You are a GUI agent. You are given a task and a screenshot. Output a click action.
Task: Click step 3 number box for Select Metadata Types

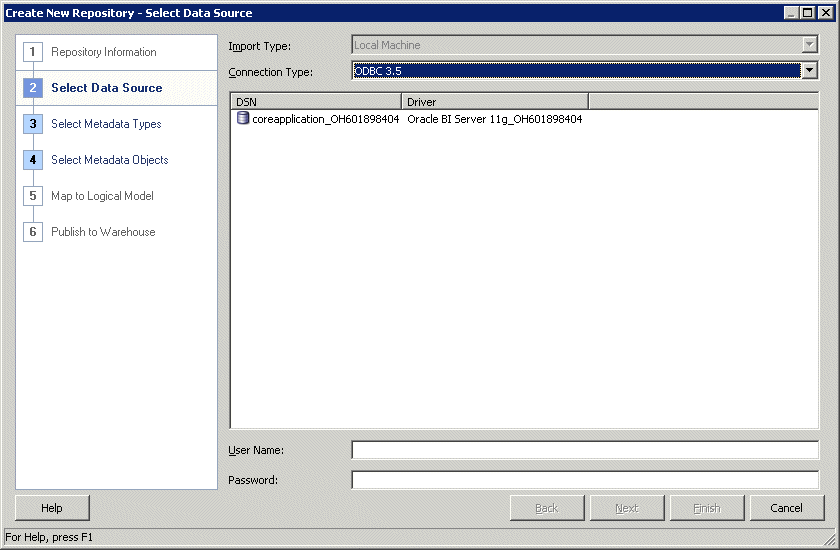click(33, 124)
